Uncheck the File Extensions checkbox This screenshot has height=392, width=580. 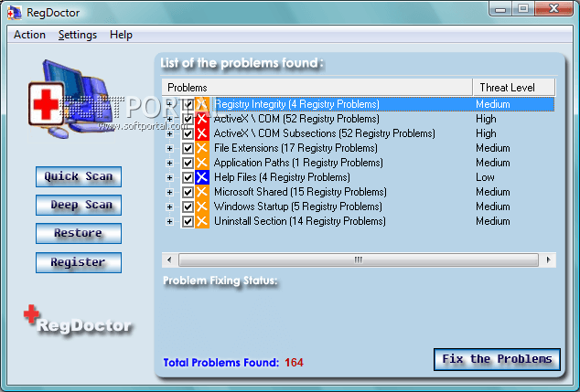click(188, 148)
